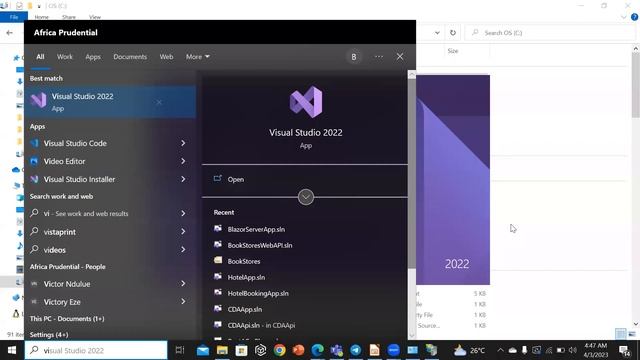Open Telegram from taskbar
This screenshot has width=640, height=360.
click(x=356, y=350)
